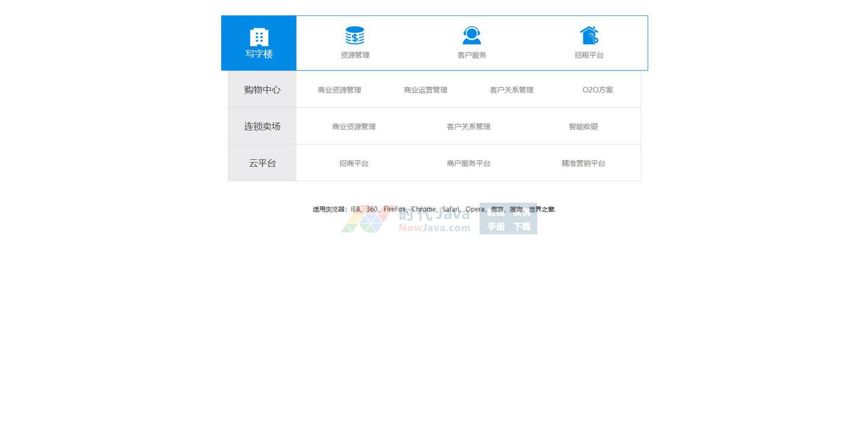
Task: Open the 智能收银 link
Action: (583, 127)
